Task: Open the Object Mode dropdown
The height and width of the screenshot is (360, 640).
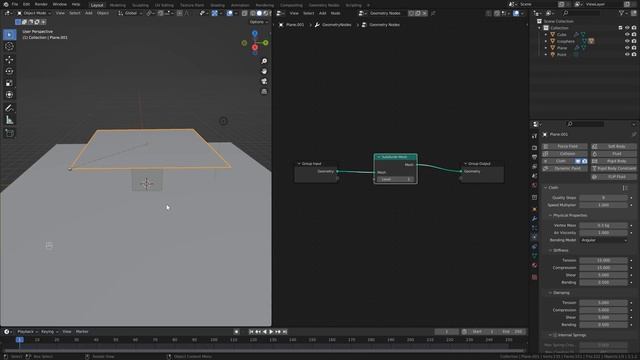Action: (x=34, y=13)
